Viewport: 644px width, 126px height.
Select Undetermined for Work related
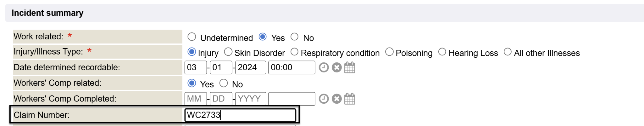[192, 37]
